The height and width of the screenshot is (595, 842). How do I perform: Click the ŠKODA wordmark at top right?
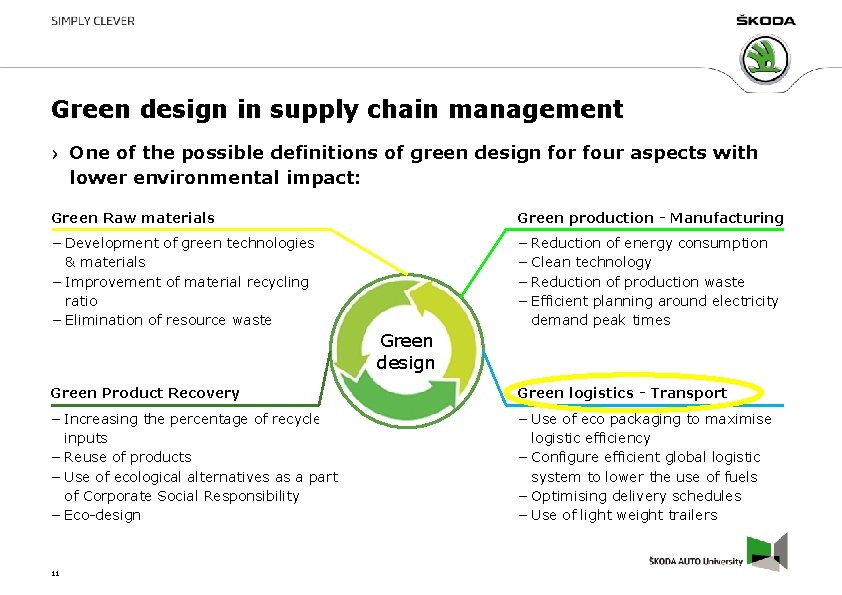[x=765, y=20]
